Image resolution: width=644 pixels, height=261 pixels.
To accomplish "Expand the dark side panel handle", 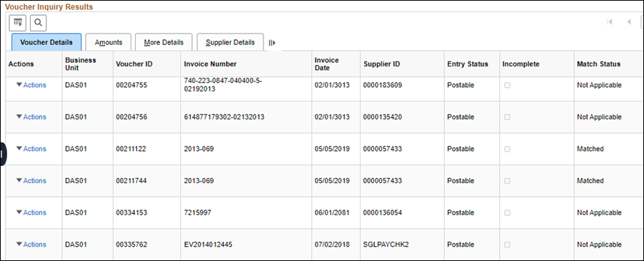I will pos(3,154).
